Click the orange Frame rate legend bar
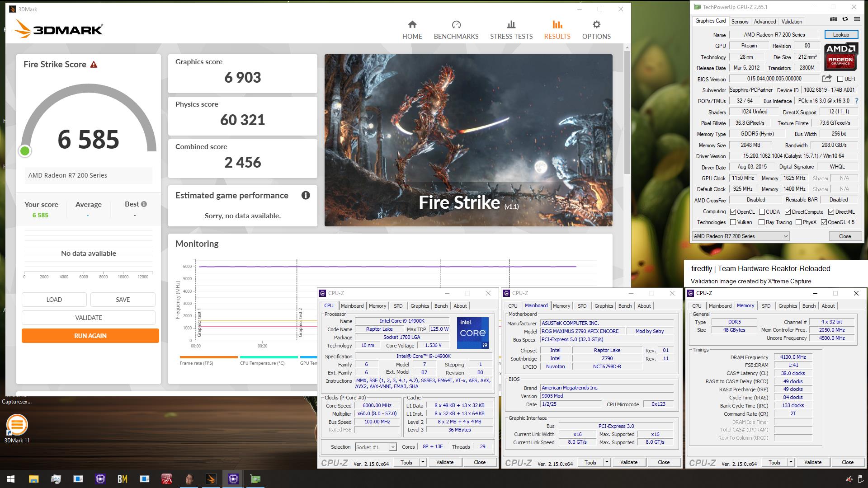 (208, 357)
